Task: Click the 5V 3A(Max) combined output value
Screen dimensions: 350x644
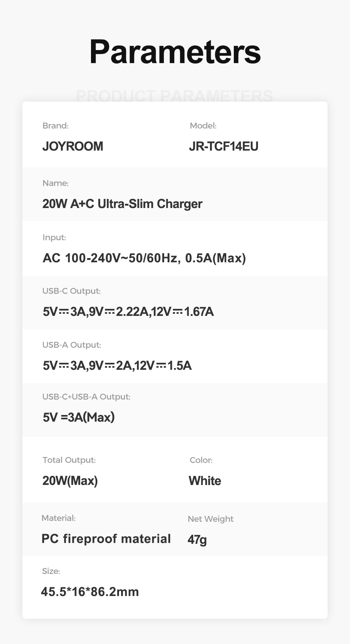Action: click(x=79, y=417)
